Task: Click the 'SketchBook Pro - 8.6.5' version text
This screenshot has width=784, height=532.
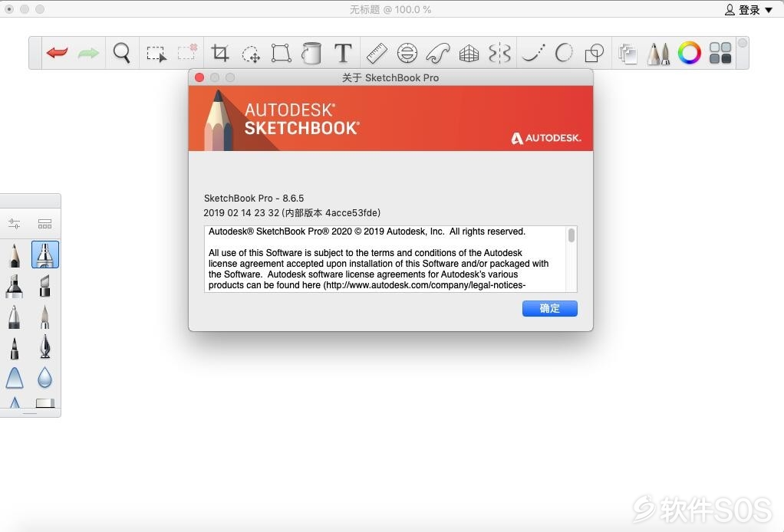Action: click(x=253, y=199)
